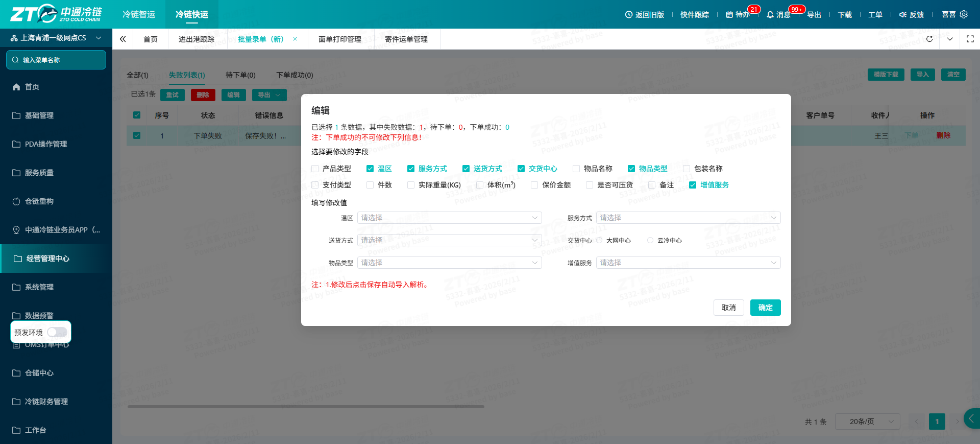Click the home icon in sidebar
Viewport: 980px width, 444px height.
click(16, 87)
